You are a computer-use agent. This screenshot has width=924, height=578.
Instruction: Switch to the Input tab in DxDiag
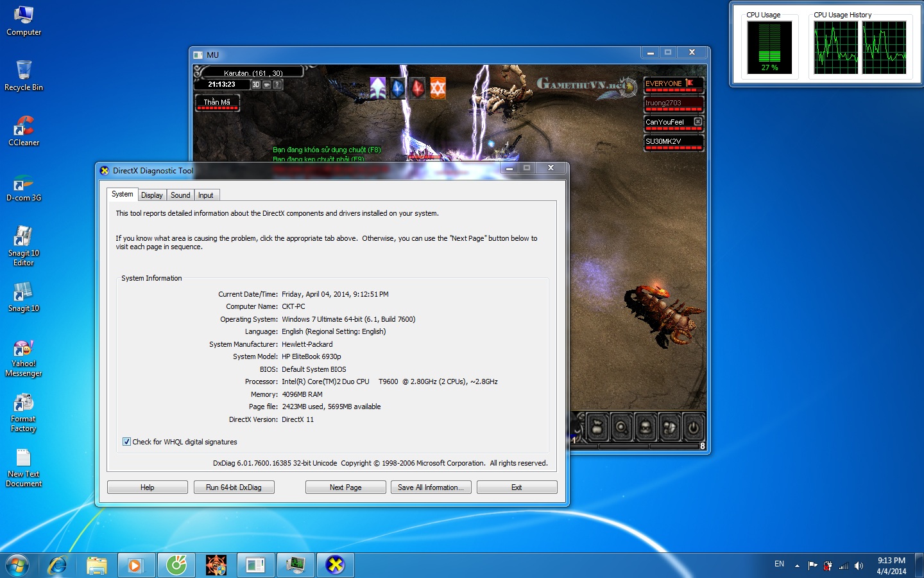click(x=206, y=195)
